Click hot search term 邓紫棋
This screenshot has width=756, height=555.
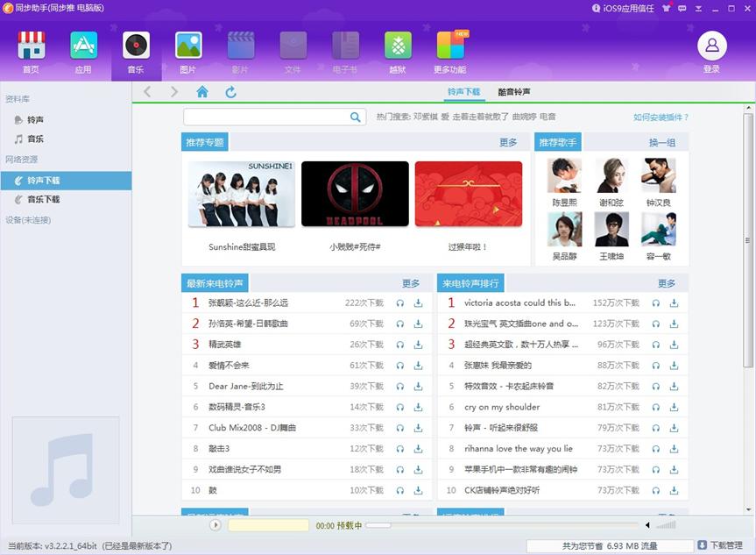pos(426,117)
